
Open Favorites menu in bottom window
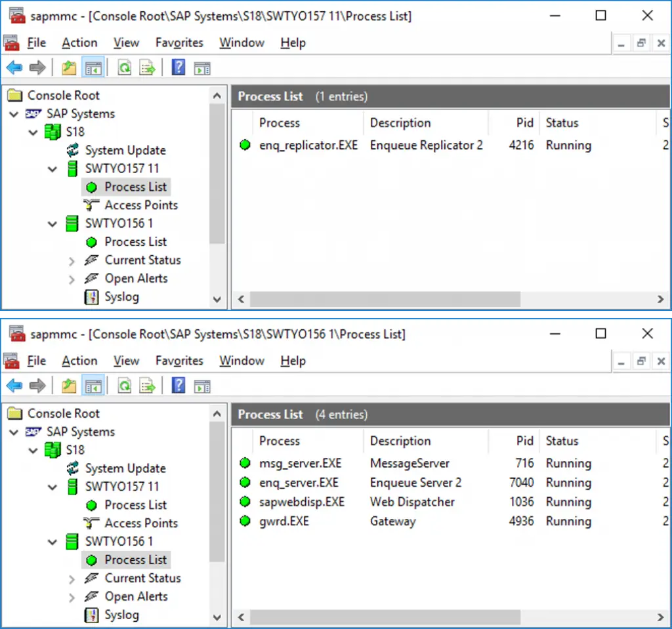click(179, 361)
